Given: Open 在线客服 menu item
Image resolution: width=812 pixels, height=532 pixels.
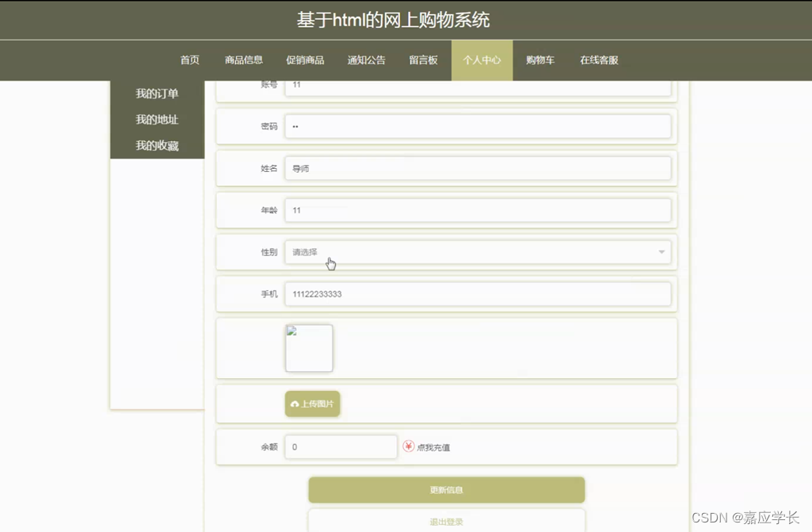Looking at the screenshot, I should [599, 60].
